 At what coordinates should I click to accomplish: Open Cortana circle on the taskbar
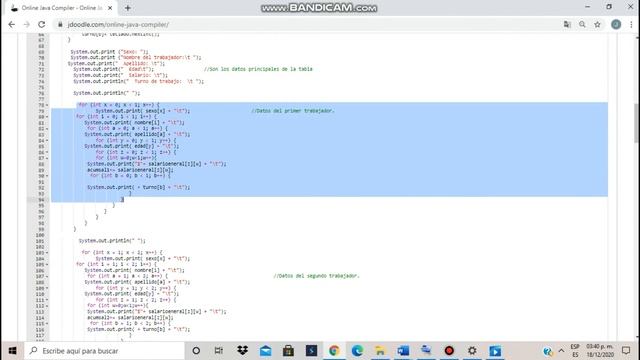point(196,351)
